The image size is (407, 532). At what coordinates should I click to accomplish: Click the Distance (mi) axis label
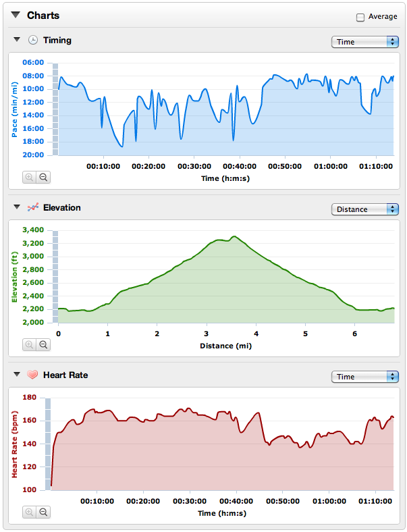[226, 346]
